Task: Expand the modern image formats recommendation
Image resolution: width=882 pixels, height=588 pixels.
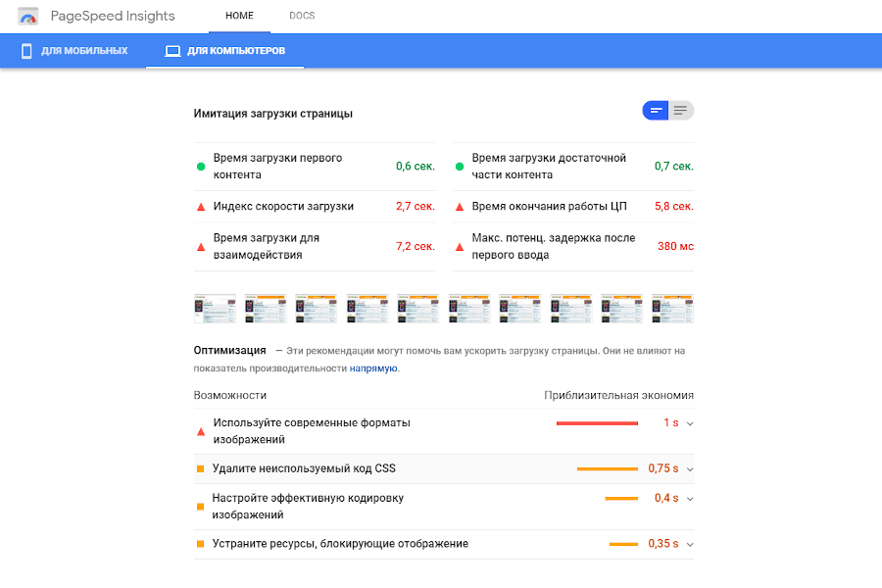Action: 690,423
